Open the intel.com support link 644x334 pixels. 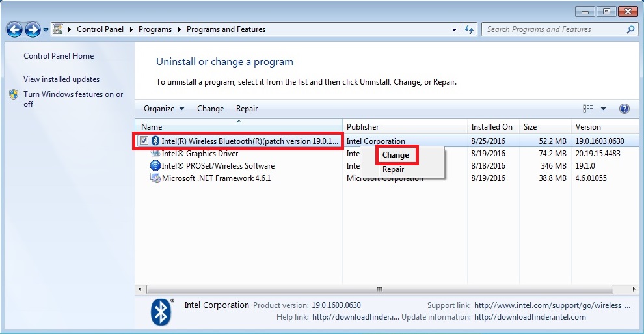tap(552, 305)
